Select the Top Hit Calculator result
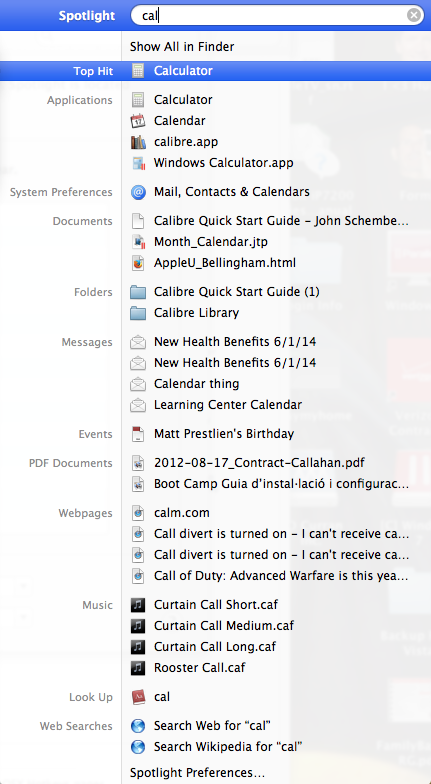Screen dimensions: 431x784 click(216, 71)
